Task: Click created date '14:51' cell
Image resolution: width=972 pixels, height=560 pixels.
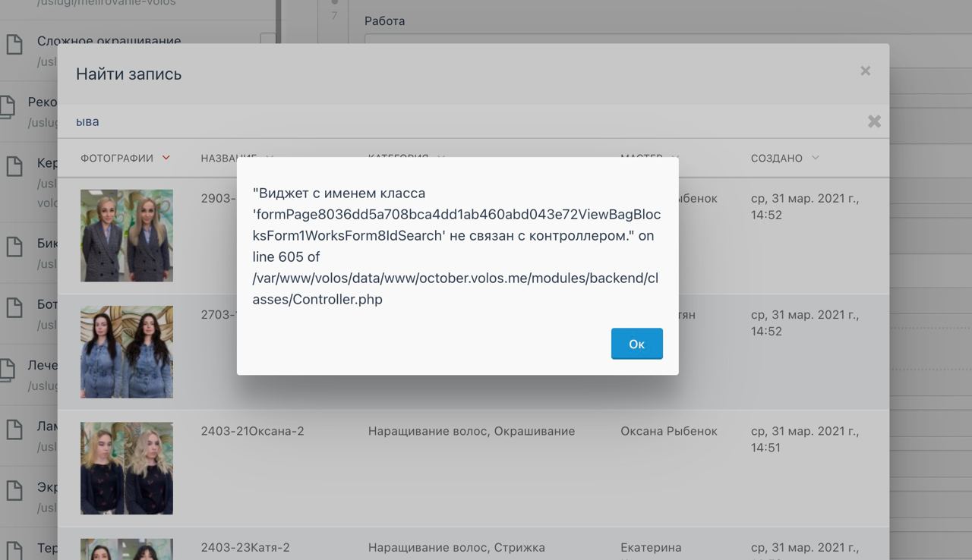Action: pos(805,439)
